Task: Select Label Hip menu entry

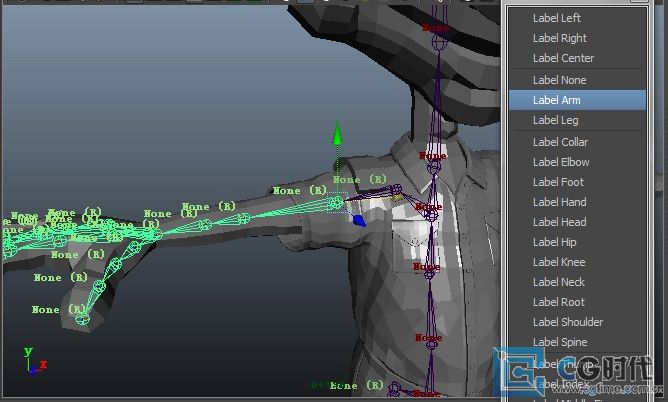Action: (577, 242)
